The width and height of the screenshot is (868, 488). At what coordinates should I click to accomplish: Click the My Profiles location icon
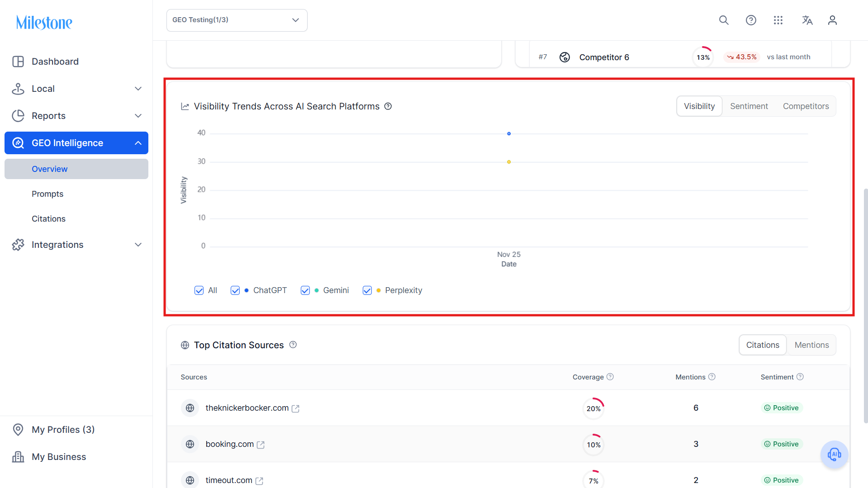pyautogui.click(x=18, y=430)
